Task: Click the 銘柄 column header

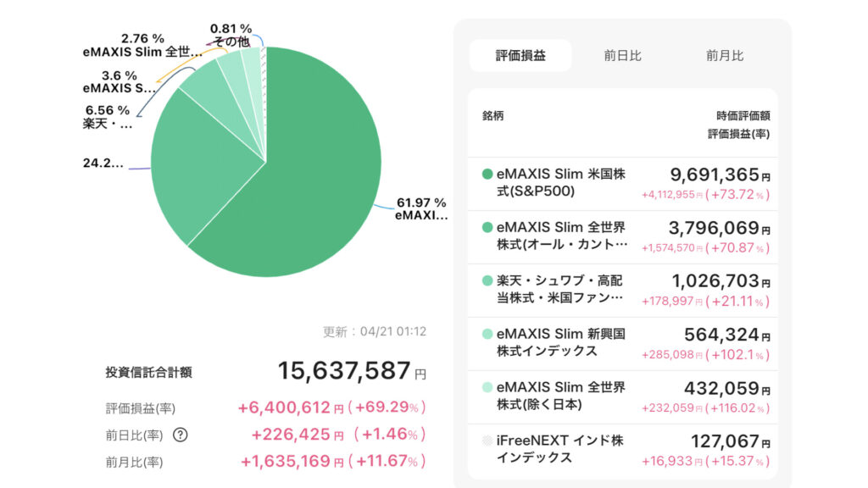Action: point(492,116)
